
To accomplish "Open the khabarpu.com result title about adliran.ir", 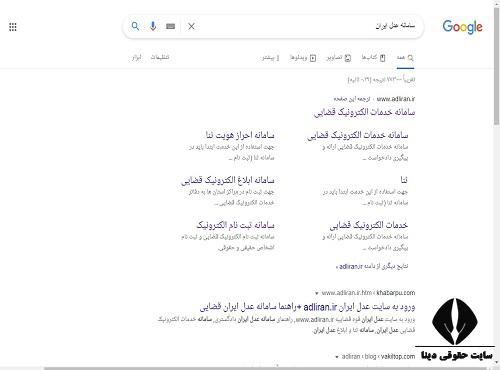I will click(307, 307).
